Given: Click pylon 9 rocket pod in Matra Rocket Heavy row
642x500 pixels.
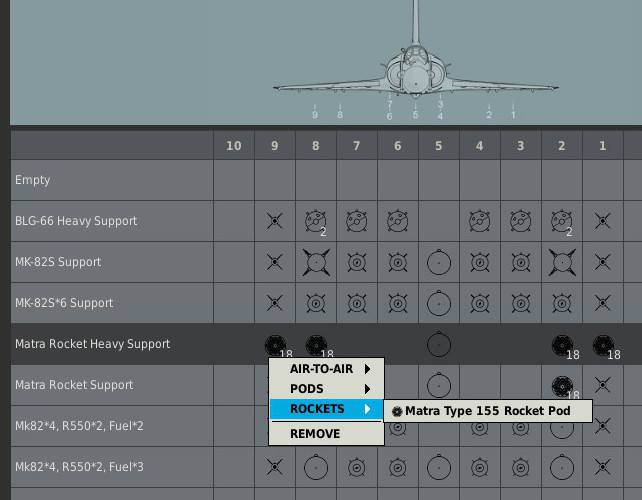Looking at the screenshot, I should 278,346.
